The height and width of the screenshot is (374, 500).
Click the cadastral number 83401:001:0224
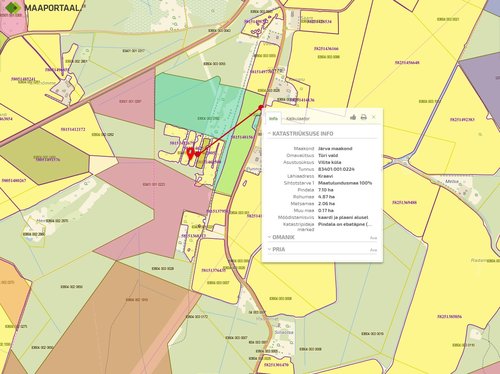pos(336,169)
